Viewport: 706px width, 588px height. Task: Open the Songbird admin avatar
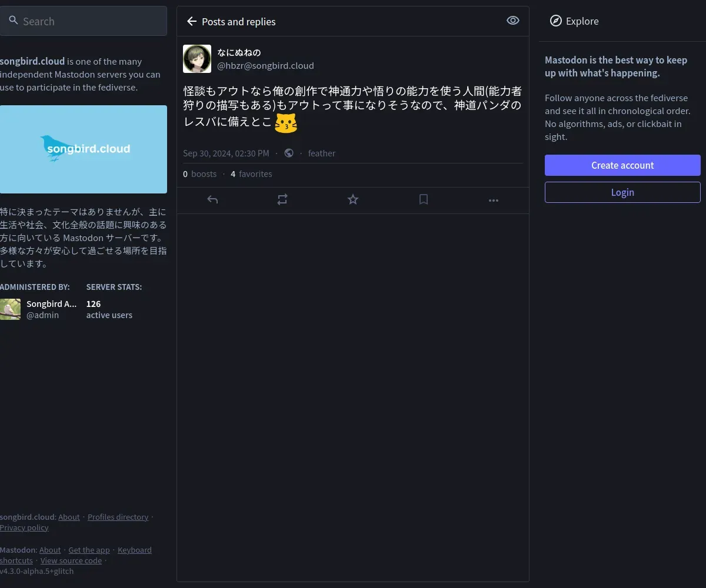10,309
